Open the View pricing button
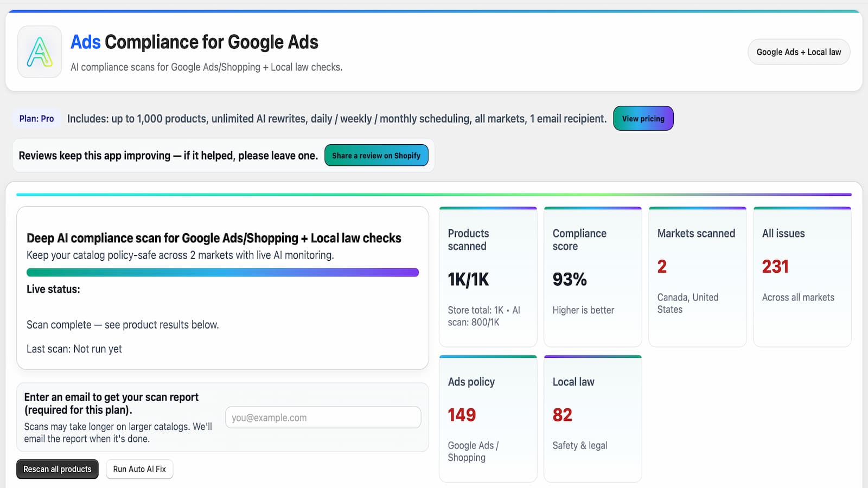Image resolution: width=868 pixels, height=488 pixels. pyautogui.click(x=643, y=119)
